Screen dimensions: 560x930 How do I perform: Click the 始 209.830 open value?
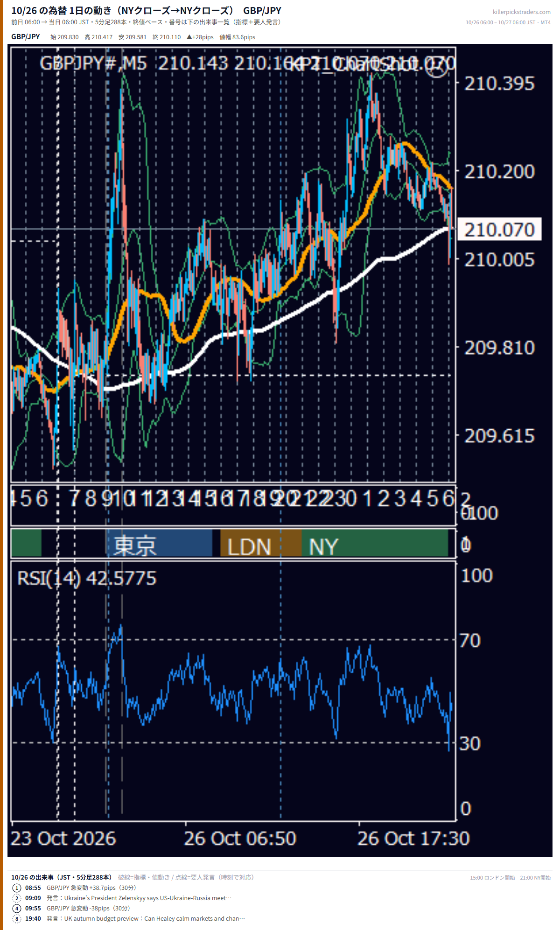click(x=64, y=37)
